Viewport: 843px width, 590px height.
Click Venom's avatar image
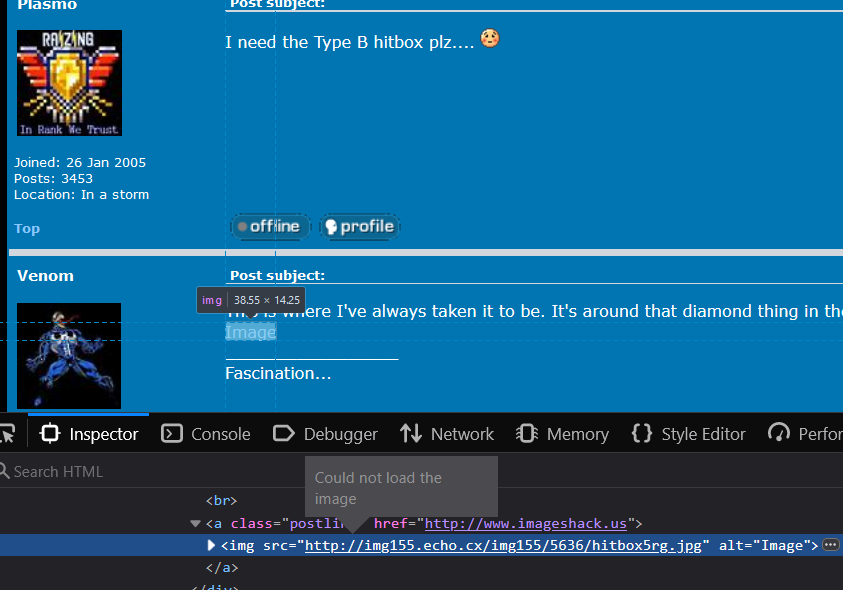point(69,356)
